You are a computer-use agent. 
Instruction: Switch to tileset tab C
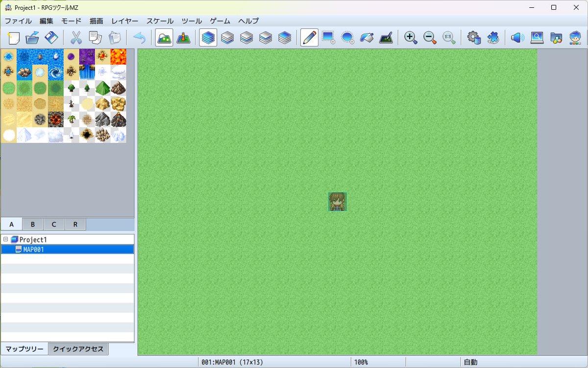pos(54,224)
